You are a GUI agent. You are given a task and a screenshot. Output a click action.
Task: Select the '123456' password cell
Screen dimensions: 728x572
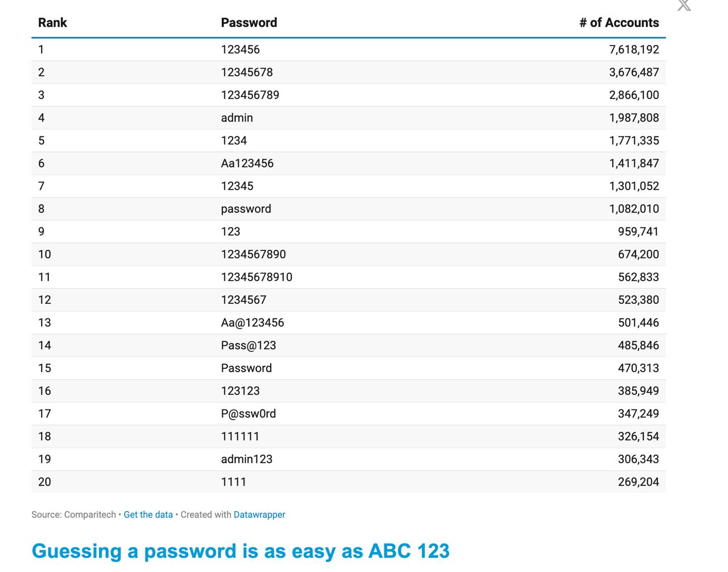(x=240, y=50)
